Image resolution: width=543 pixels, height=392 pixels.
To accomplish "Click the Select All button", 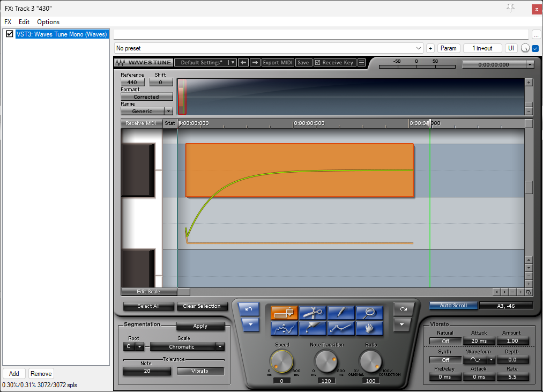I will 148,306.
